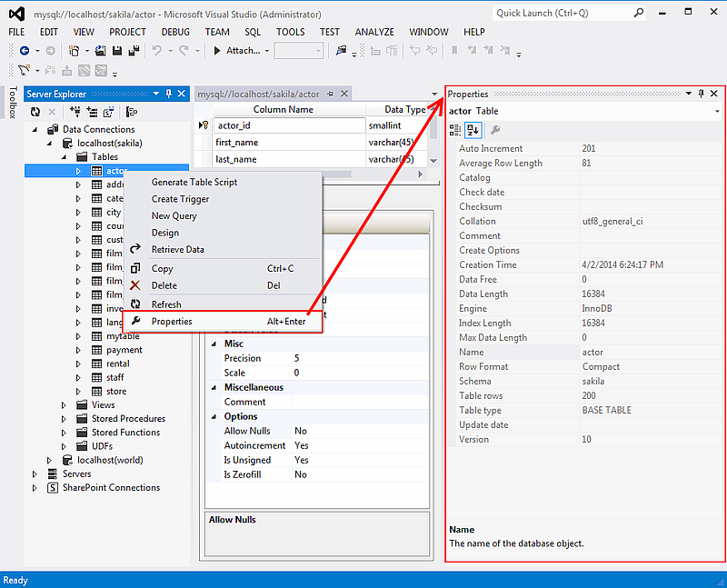Screen dimensions: 727x588
Task: Select the Save All icon on the toolbar
Action: click(x=134, y=52)
